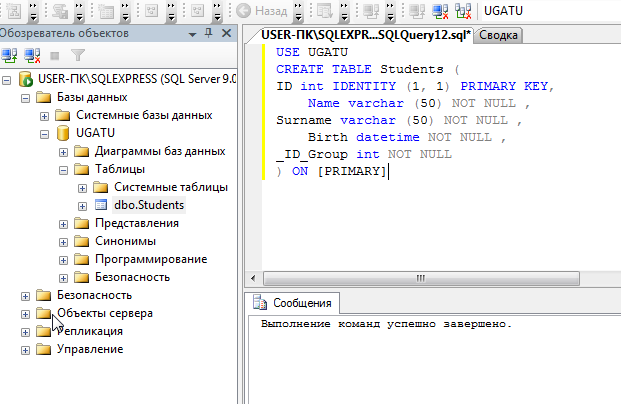Collapse the Таблицы folder
The width and height of the screenshot is (621, 404).
[63, 170]
